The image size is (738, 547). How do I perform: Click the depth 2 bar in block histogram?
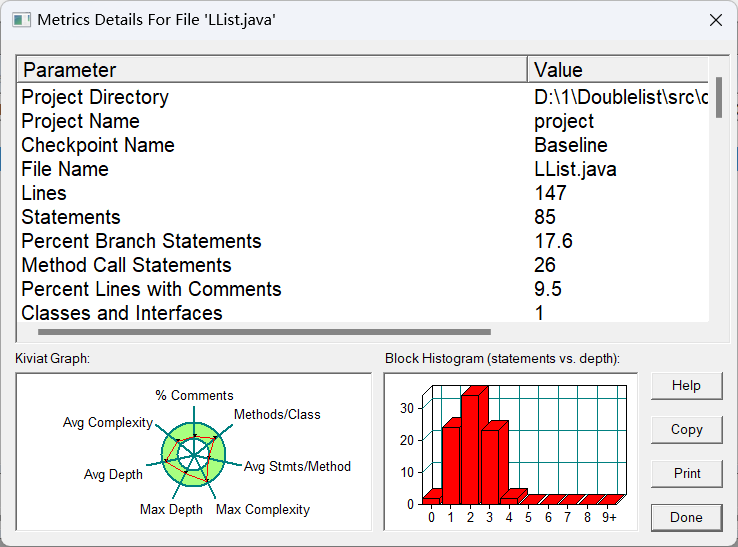(471, 449)
